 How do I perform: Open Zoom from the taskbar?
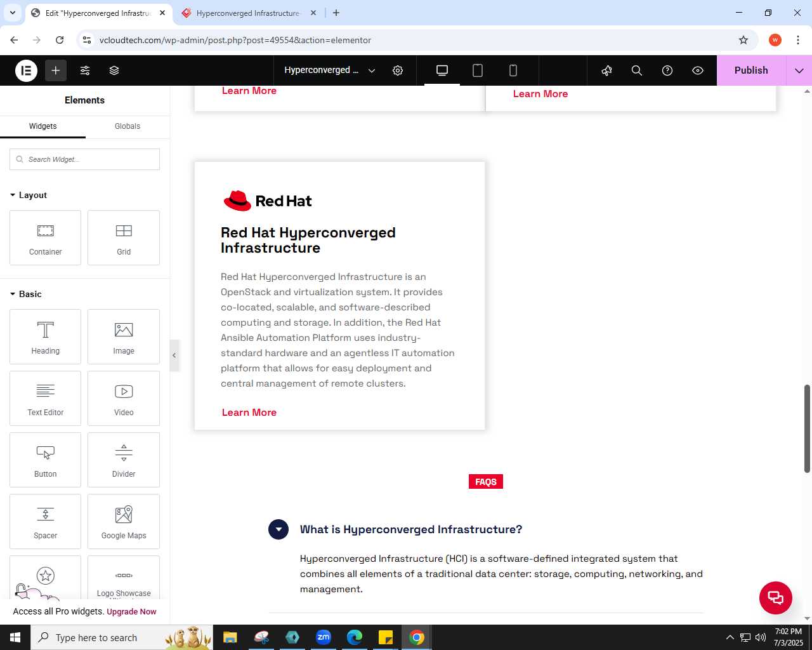(x=324, y=637)
